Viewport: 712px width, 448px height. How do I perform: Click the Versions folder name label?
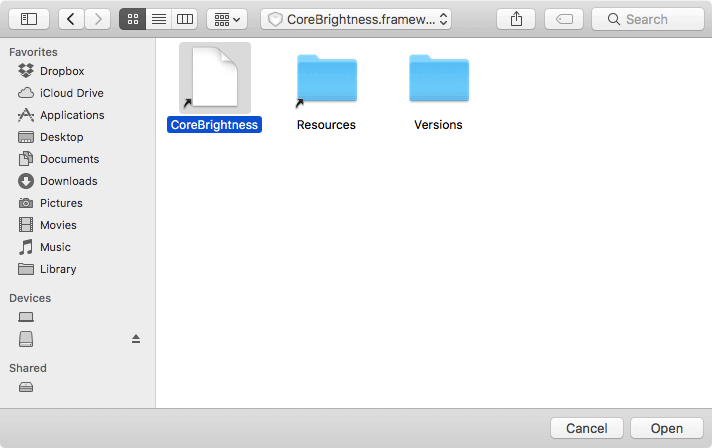(x=438, y=125)
